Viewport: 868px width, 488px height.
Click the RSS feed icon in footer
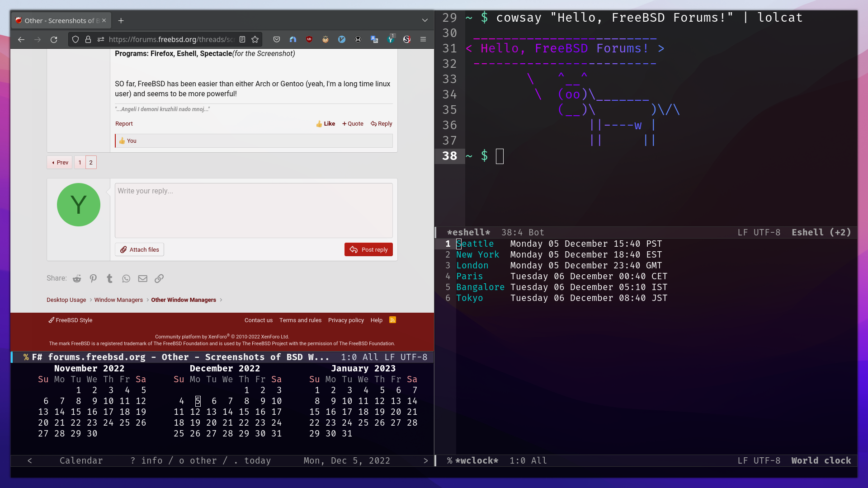[x=392, y=320]
